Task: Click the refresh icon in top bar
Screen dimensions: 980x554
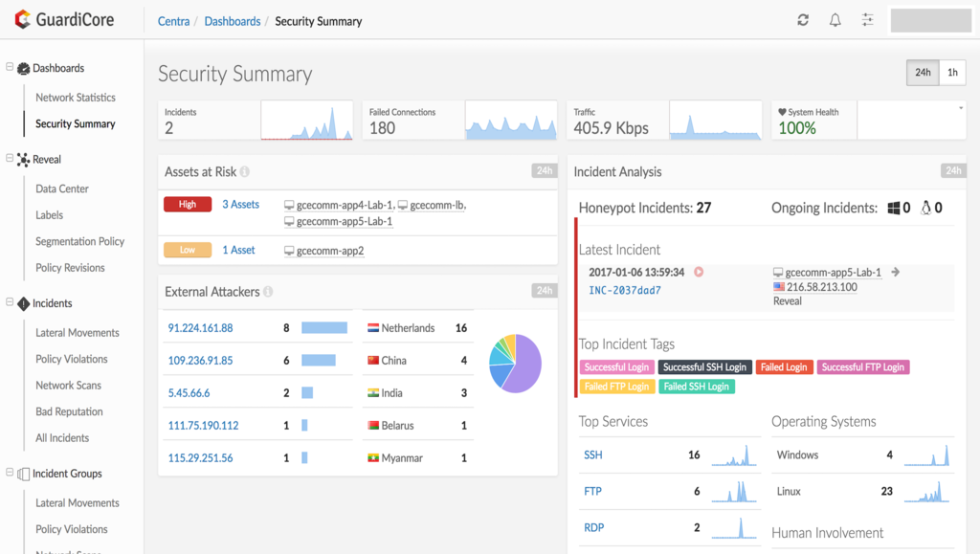Action: pyautogui.click(x=803, y=20)
